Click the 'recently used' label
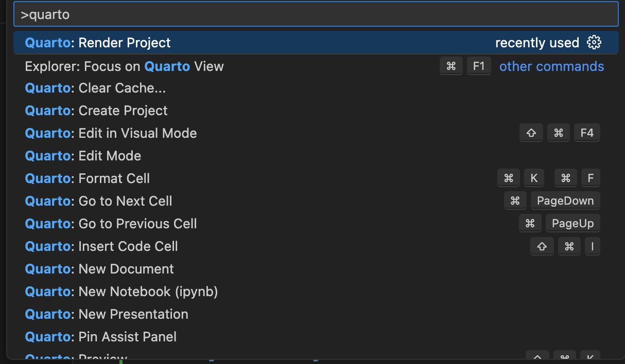Viewport: 625px width, 364px height. click(537, 43)
